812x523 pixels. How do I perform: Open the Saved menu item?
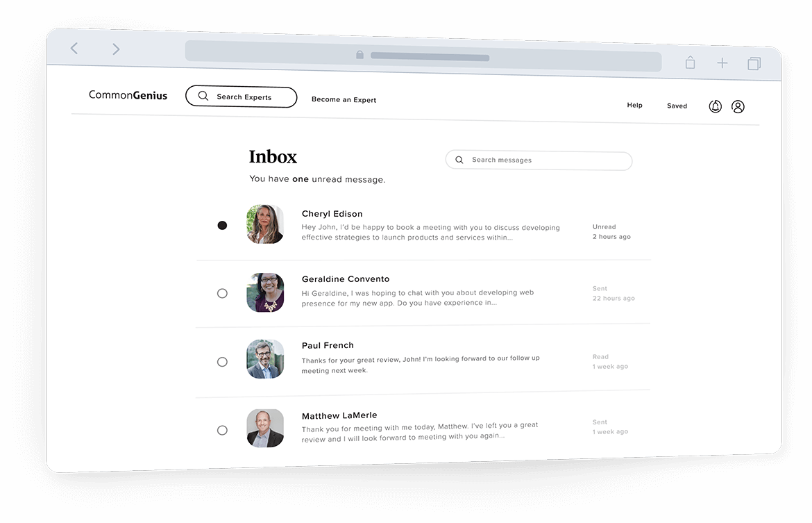(x=677, y=106)
